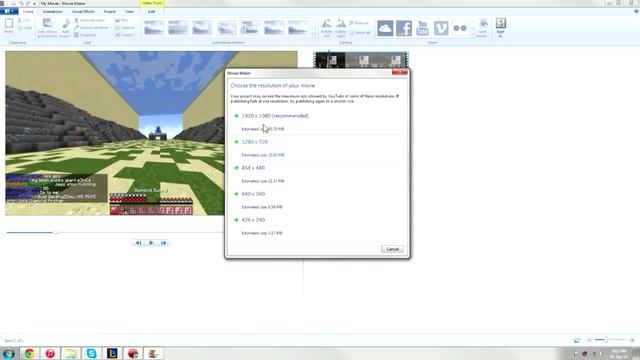Choose the 426 x 240 resolution
640x360 pixels.
pyautogui.click(x=317, y=226)
